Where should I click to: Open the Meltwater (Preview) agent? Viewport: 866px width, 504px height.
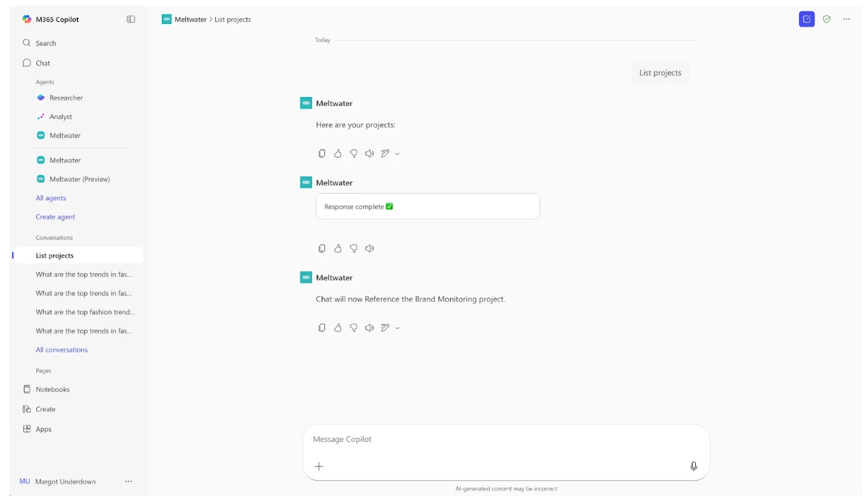click(79, 179)
